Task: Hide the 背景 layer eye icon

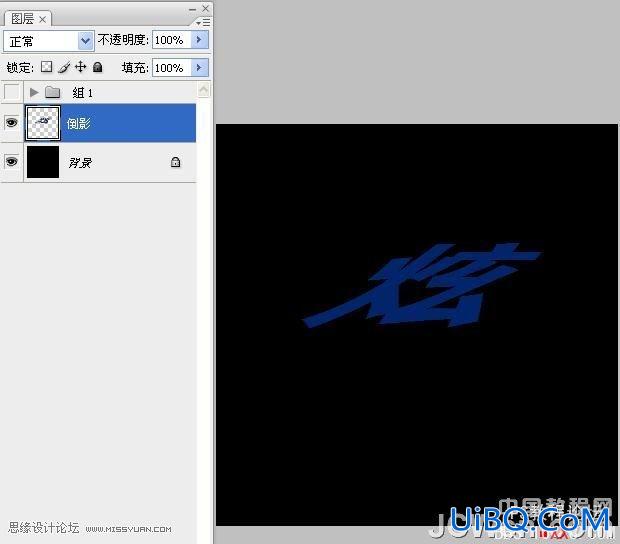Action: pyautogui.click(x=11, y=161)
